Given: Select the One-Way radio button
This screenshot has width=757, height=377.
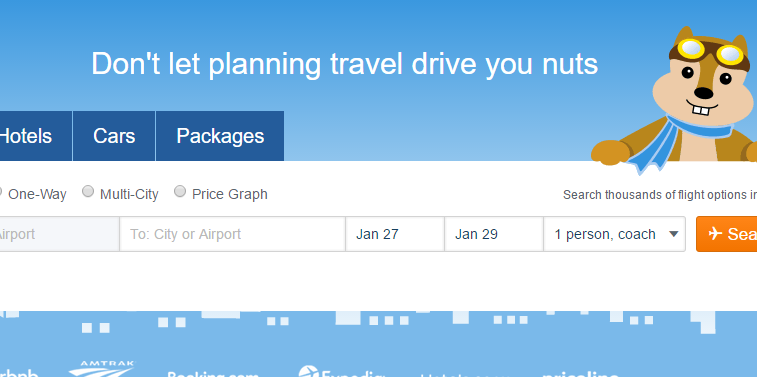Looking at the screenshot, I should [x=1, y=192].
